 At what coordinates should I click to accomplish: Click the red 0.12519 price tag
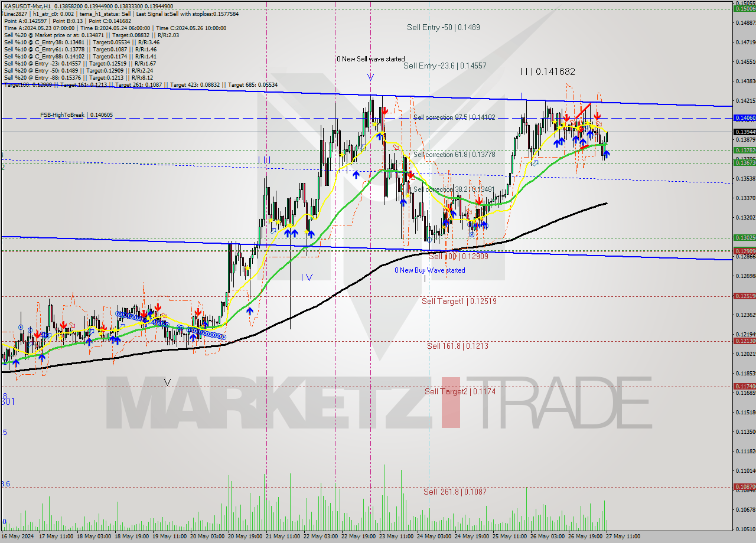(x=744, y=296)
